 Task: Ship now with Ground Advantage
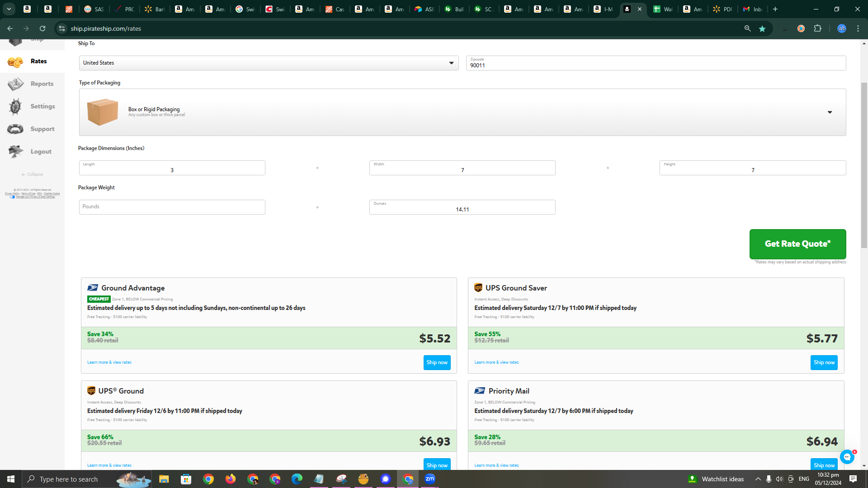click(x=437, y=362)
